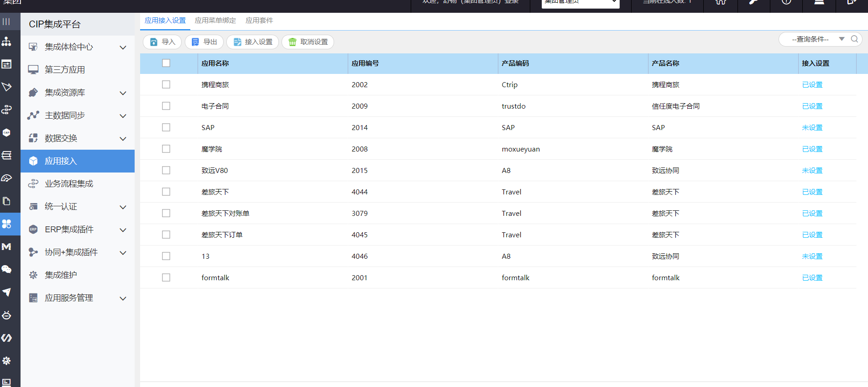
Task: Open 第三方应用 in the side menu
Action: [x=65, y=70]
